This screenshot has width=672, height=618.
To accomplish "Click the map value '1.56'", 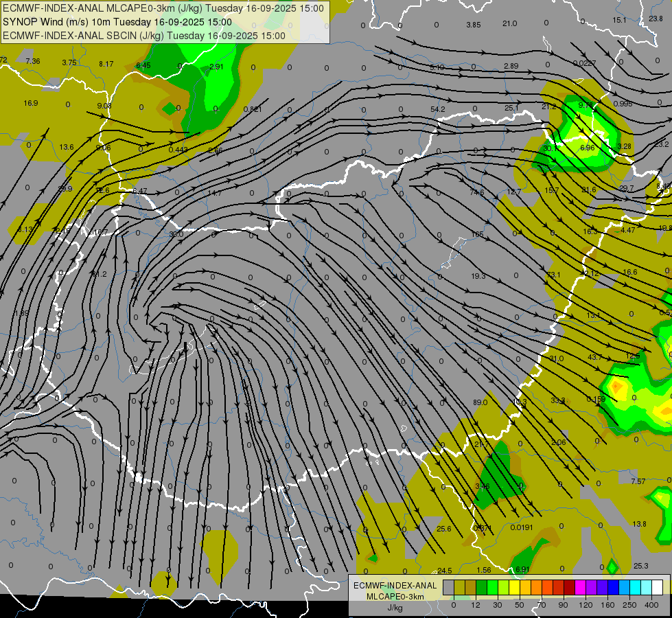I will point(484,571).
